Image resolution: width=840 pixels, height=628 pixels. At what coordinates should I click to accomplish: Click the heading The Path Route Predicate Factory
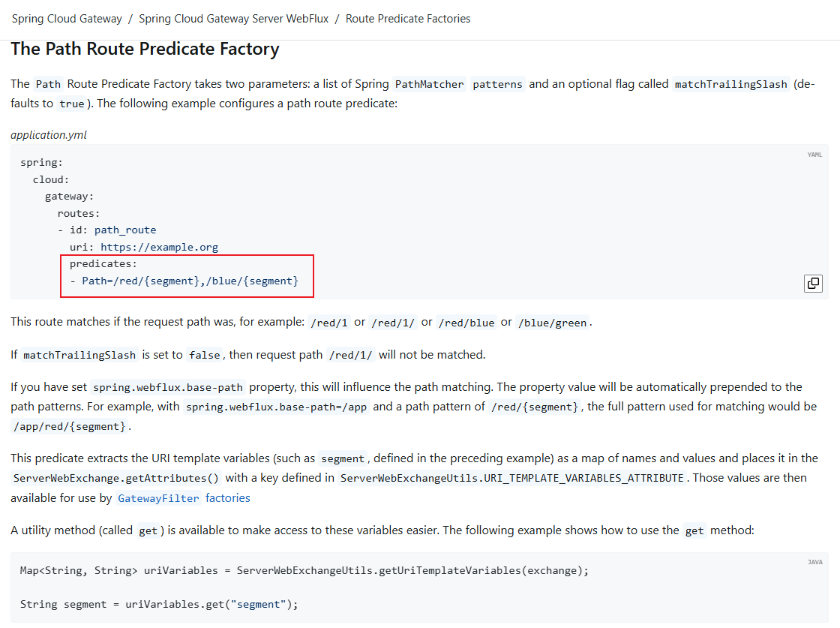pyautogui.click(x=145, y=49)
